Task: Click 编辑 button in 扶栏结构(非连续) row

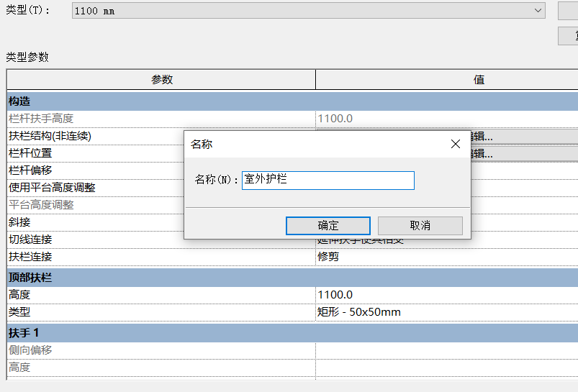Action: 524,136
